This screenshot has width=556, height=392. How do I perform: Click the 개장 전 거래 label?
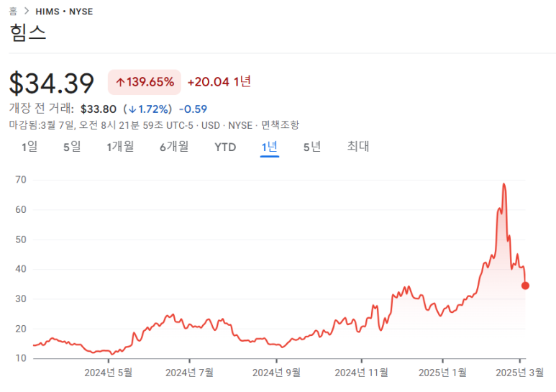pyautogui.click(x=41, y=109)
